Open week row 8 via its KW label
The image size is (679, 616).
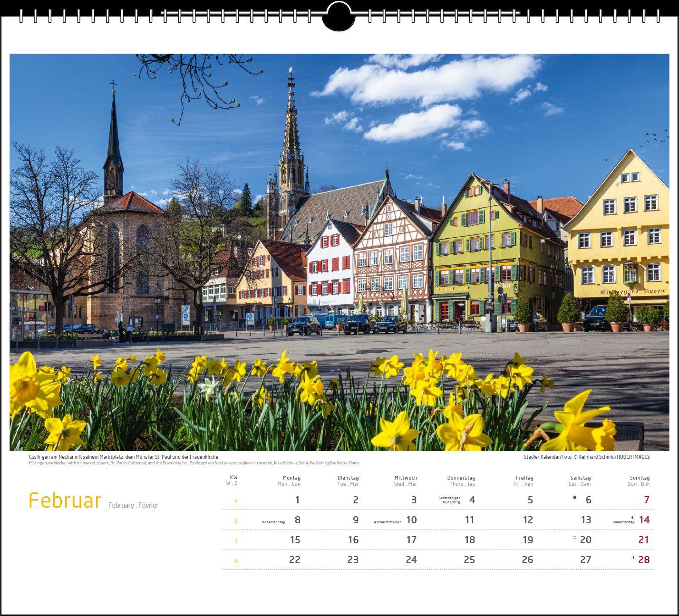pos(235,561)
